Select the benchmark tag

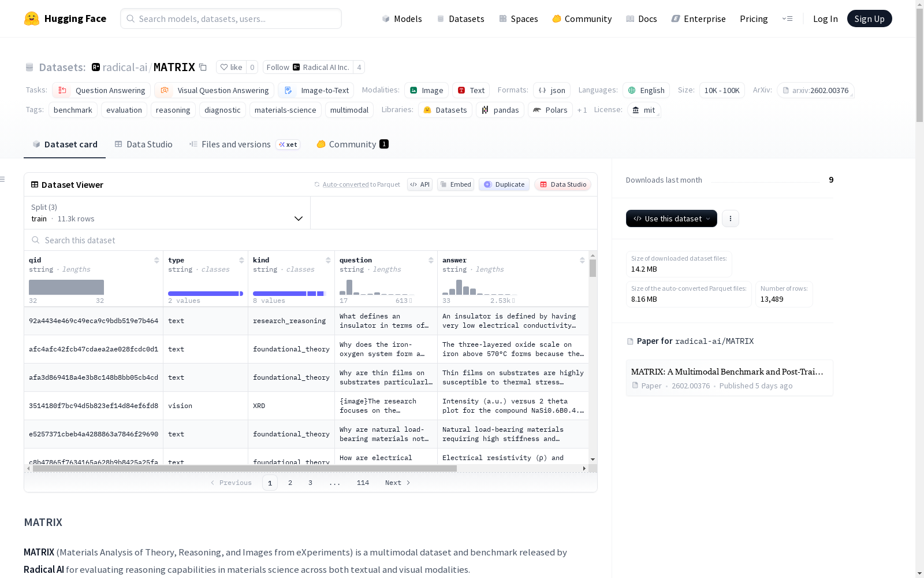tap(73, 110)
